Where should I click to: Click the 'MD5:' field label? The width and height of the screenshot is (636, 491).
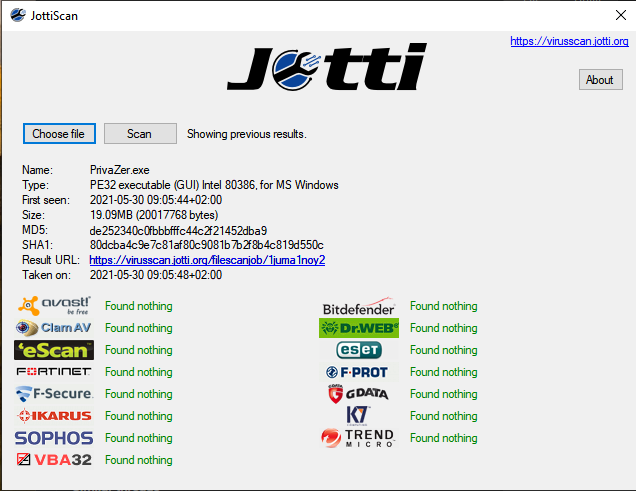coord(35,230)
